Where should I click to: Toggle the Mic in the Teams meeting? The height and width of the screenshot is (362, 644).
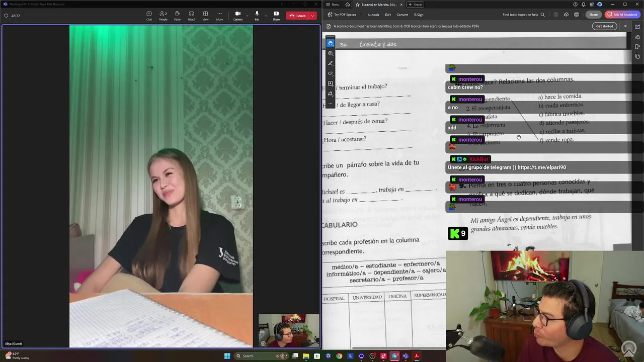click(257, 16)
